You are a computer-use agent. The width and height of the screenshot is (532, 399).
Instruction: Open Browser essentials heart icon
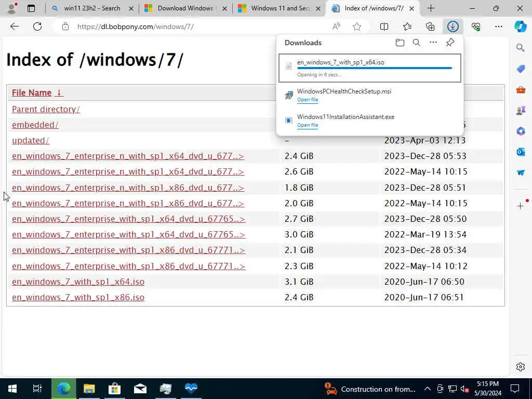[x=476, y=26]
